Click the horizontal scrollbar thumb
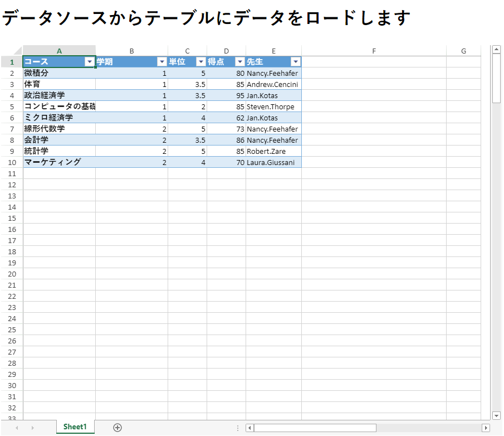The height and width of the screenshot is (436, 504). [315, 428]
